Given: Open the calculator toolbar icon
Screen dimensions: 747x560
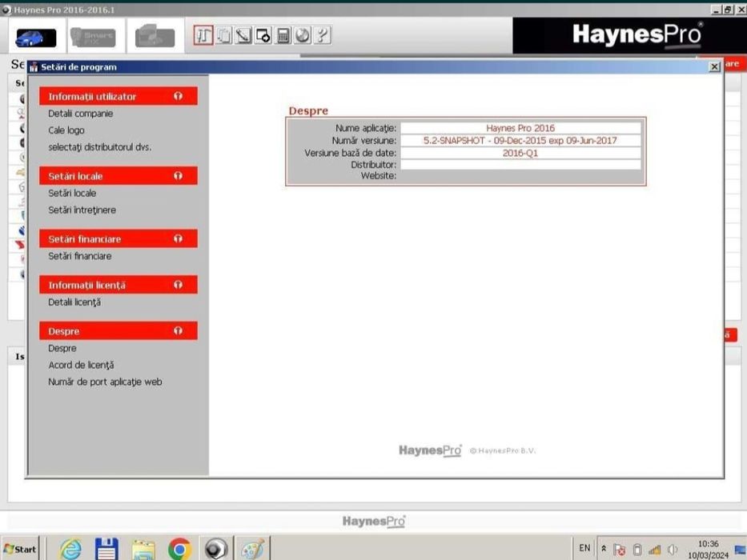Looking at the screenshot, I should tap(283, 35).
